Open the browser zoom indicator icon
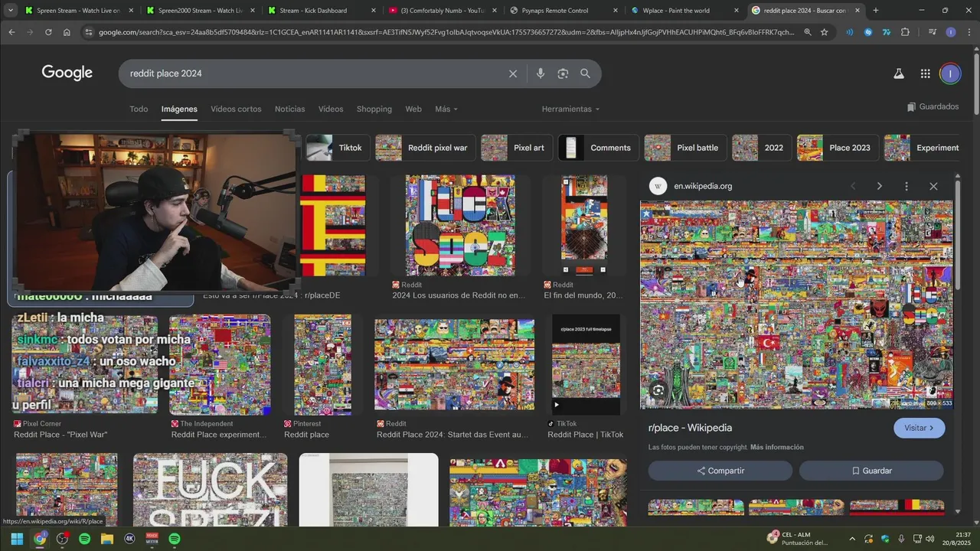The image size is (980, 551). click(x=808, y=32)
